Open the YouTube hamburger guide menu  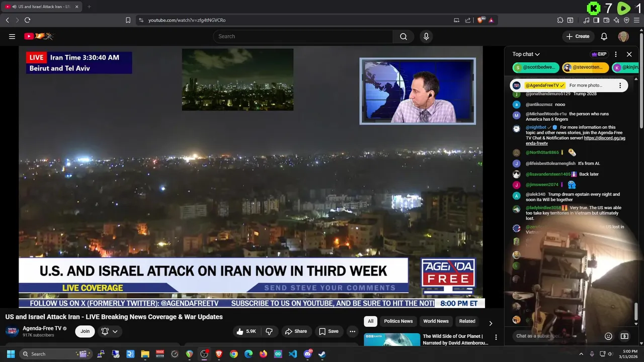coord(12,36)
